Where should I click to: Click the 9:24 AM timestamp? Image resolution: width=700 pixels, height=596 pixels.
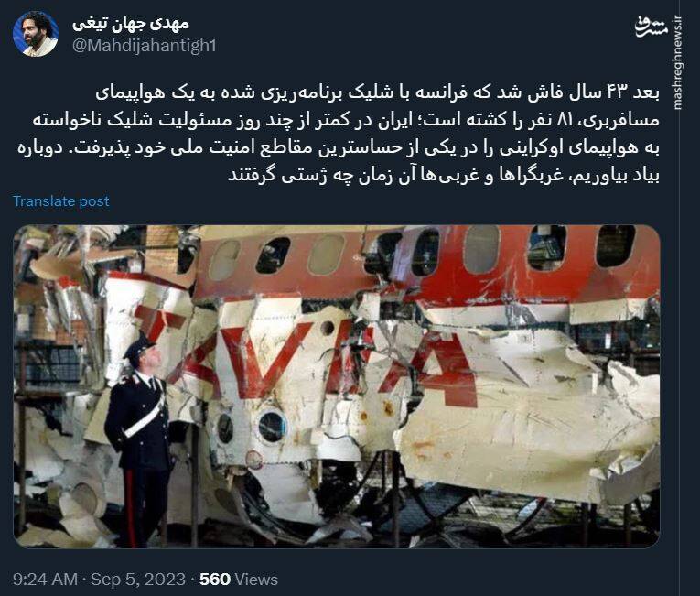(45, 579)
